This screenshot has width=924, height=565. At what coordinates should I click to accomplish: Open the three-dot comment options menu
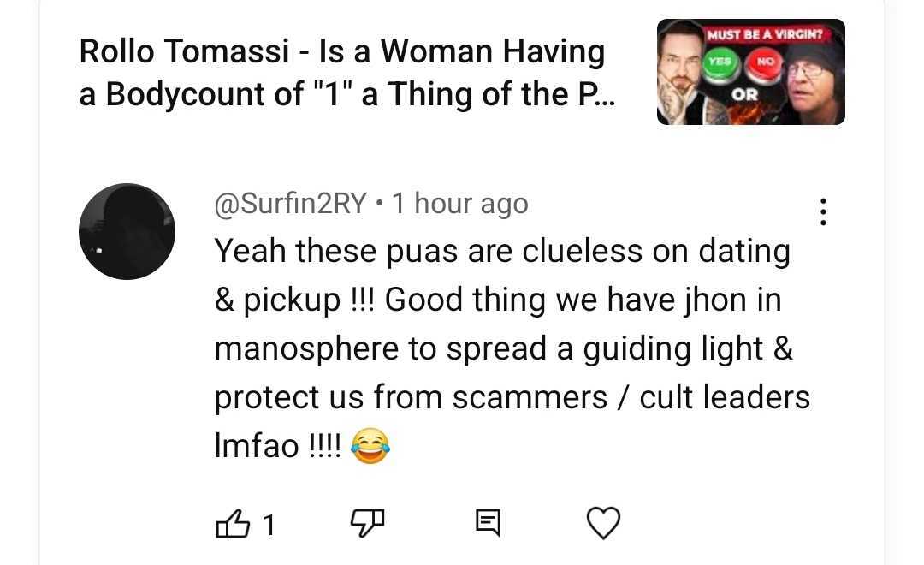823,211
